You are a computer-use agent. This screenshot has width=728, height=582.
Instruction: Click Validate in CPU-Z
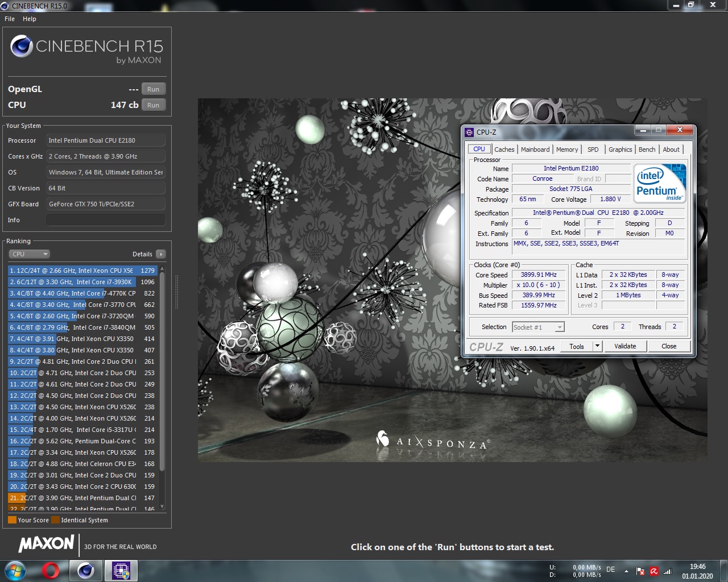click(x=625, y=346)
